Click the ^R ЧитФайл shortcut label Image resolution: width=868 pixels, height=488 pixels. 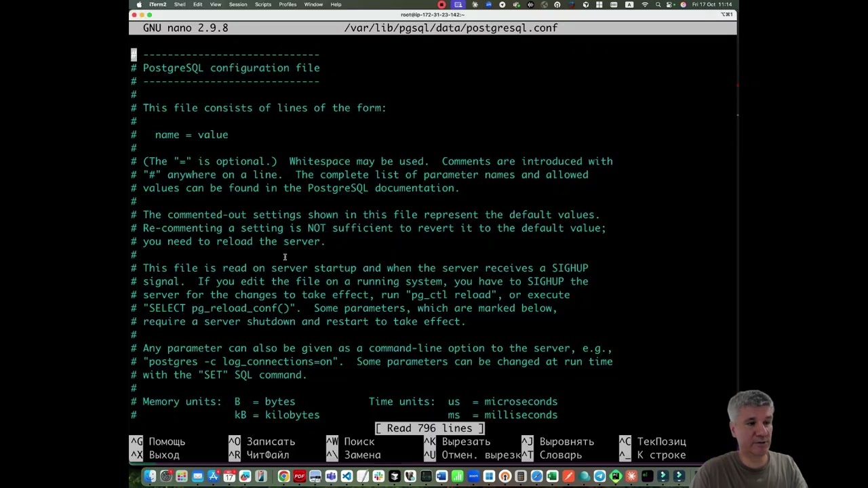pos(259,455)
